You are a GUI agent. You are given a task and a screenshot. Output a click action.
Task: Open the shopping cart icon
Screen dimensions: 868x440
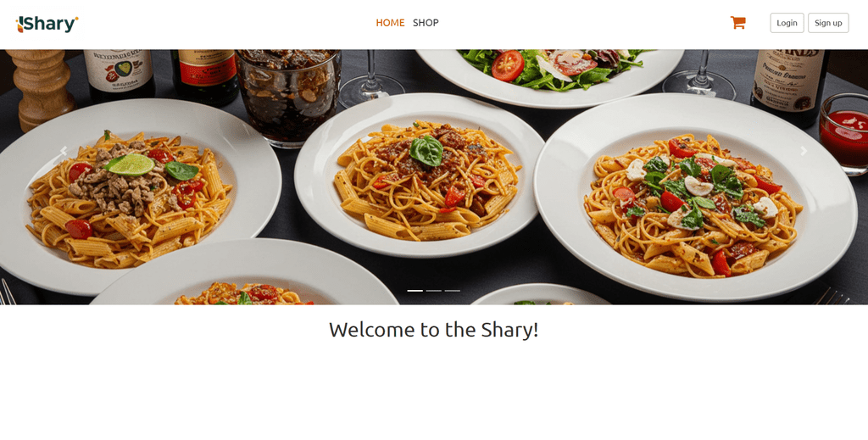[738, 23]
